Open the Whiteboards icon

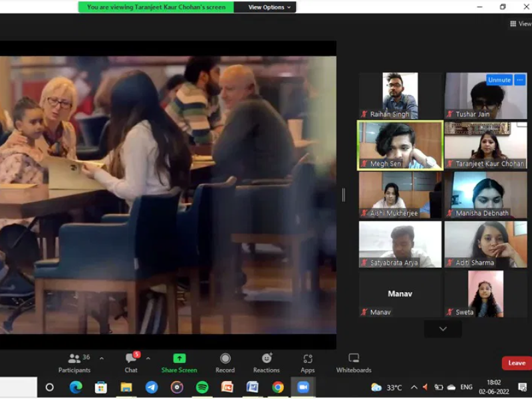354,358
